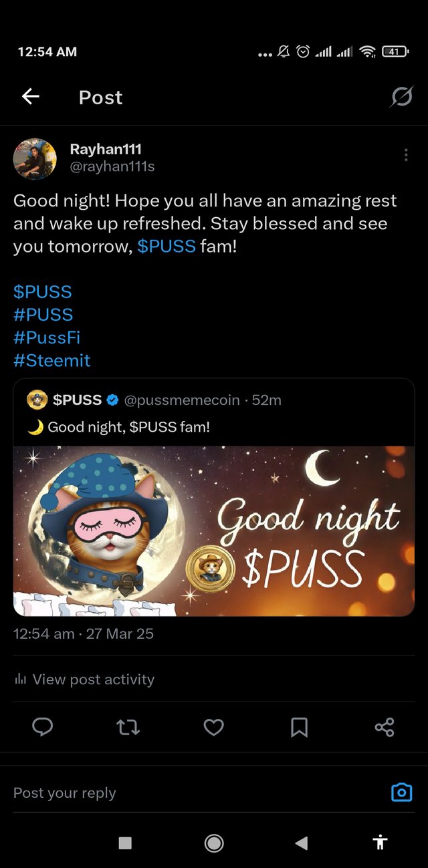Open the #PUSS hashtag link

(43, 315)
